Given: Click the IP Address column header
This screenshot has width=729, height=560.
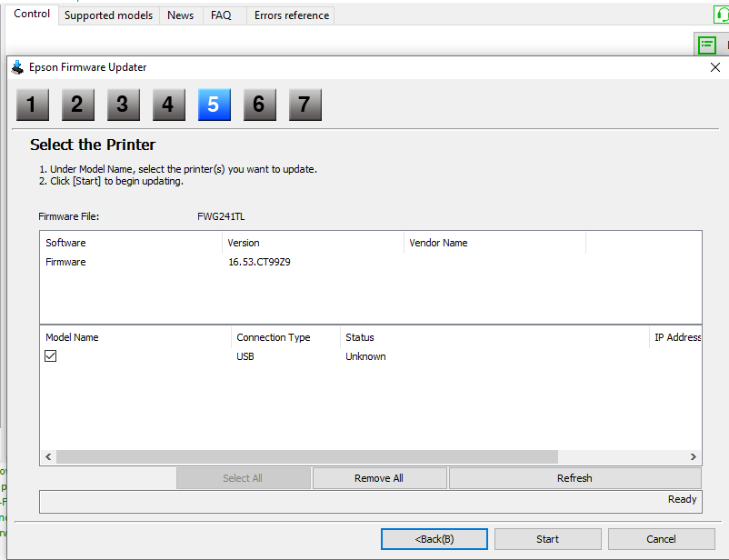Looking at the screenshot, I should pyautogui.click(x=675, y=337).
